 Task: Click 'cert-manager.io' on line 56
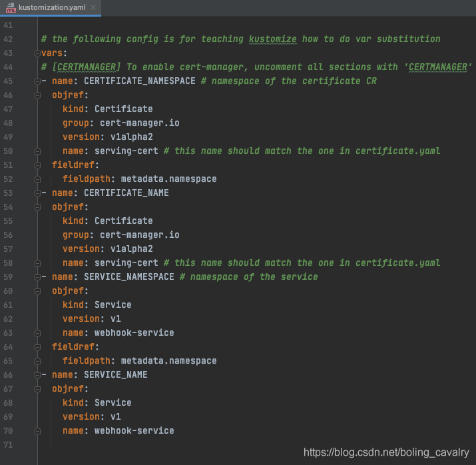point(140,234)
